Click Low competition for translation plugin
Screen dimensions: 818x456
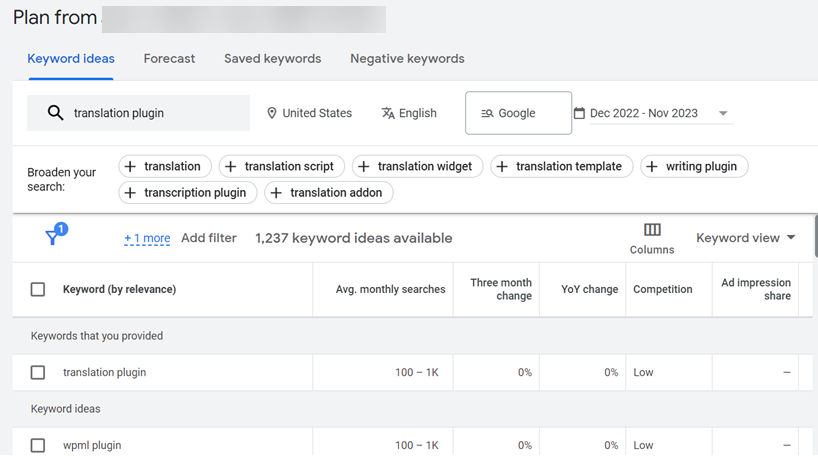pos(643,373)
